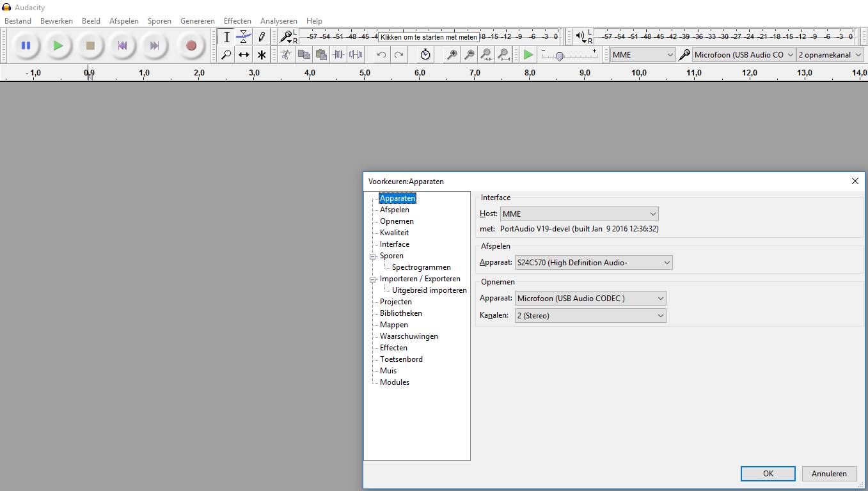The height and width of the screenshot is (491, 868).
Task: Click the Zoom In magnifier icon
Action: tap(452, 55)
